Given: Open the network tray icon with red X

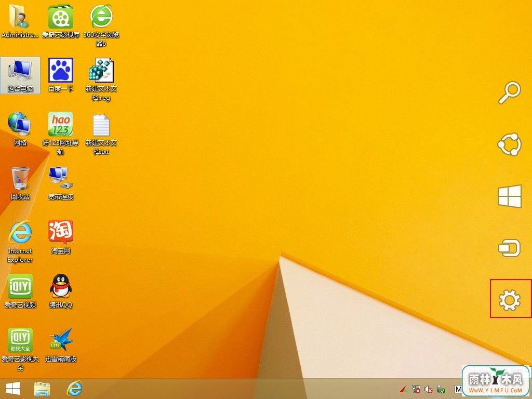Looking at the screenshot, I should click(416, 389).
